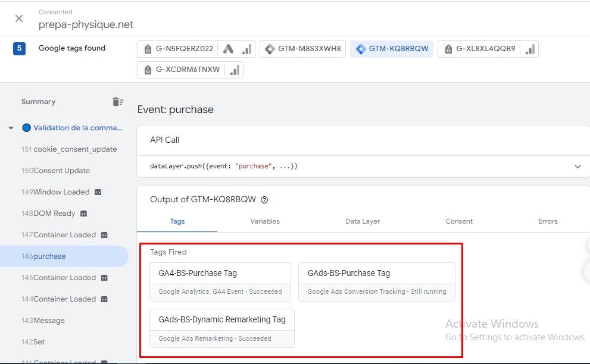Click the tag icon in the GTM-M8S3XWH8 chip

point(270,49)
